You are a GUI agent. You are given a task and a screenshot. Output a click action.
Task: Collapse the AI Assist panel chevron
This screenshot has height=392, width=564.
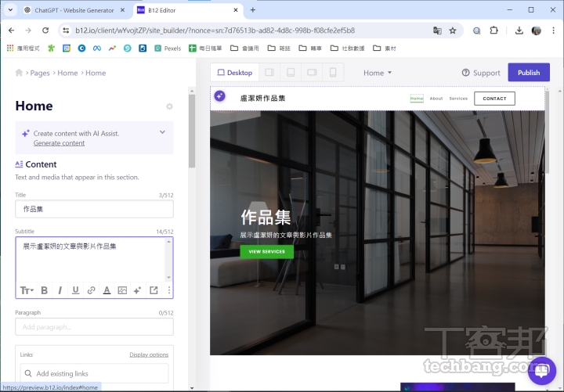[x=163, y=132]
